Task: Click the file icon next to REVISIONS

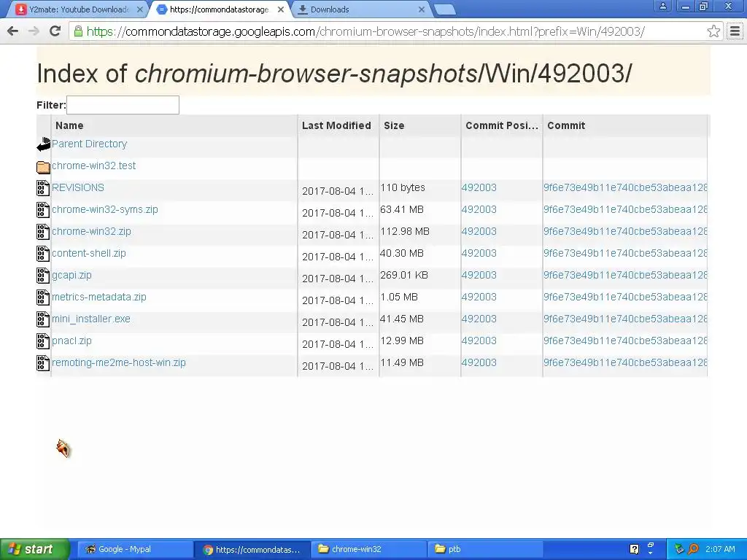Action: coord(43,188)
